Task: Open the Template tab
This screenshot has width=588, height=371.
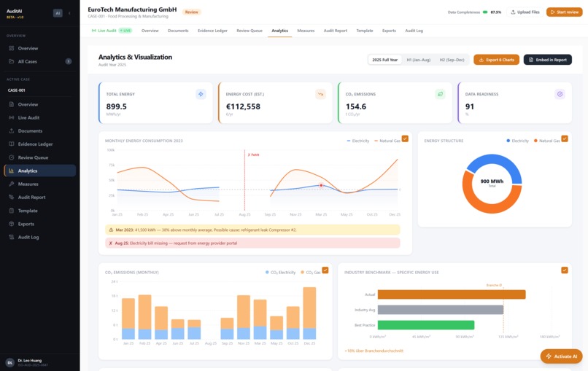Action: pyautogui.click(x=365, y=31)
